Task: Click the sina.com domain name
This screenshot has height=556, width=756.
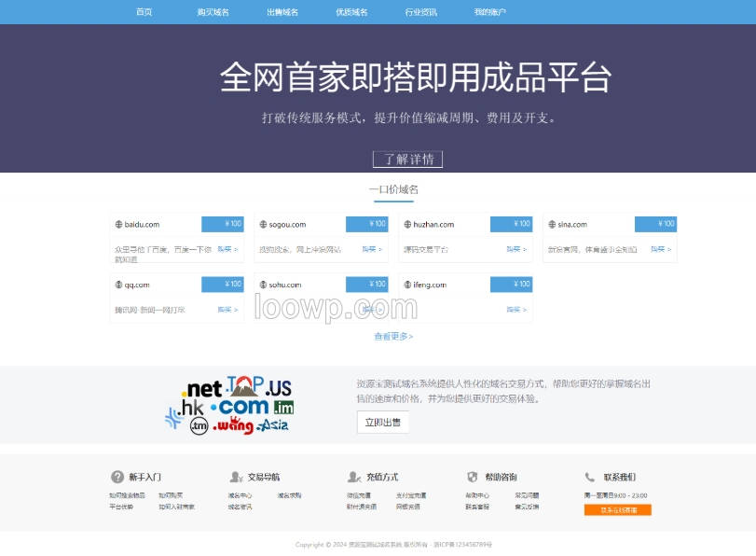Action: [x=572, y=225]
